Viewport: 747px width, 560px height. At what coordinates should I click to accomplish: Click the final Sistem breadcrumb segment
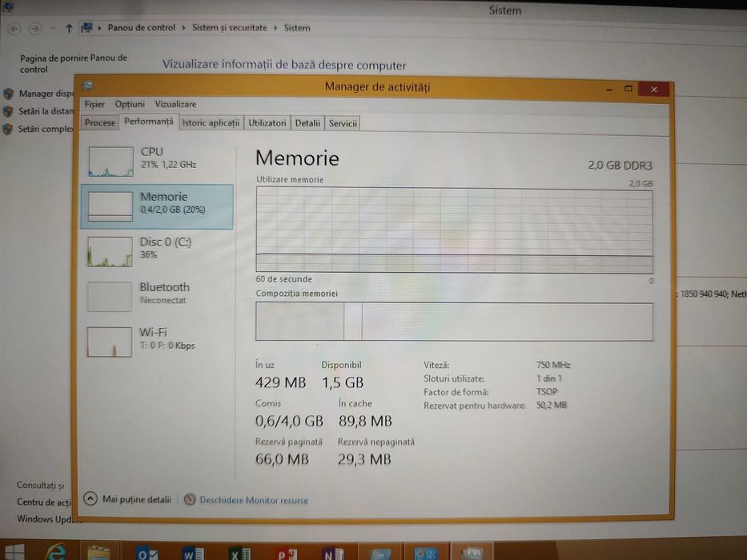point(297,28)
